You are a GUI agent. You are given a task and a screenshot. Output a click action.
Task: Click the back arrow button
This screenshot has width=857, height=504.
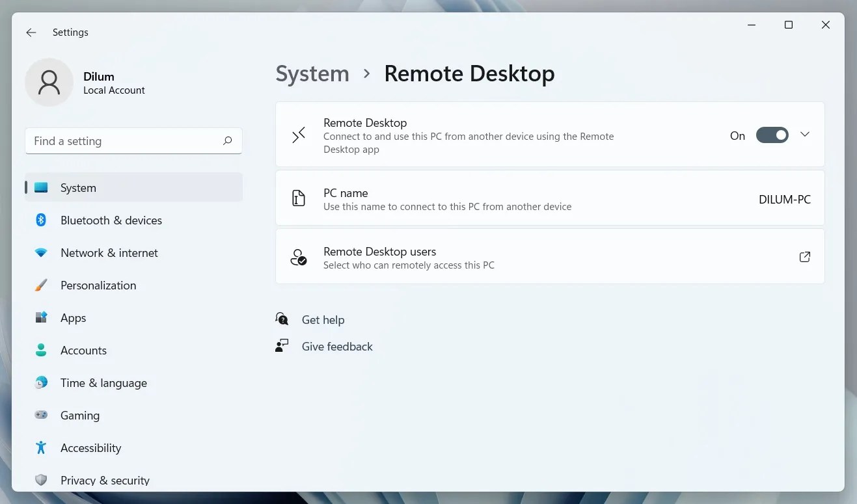coord(31,32)
